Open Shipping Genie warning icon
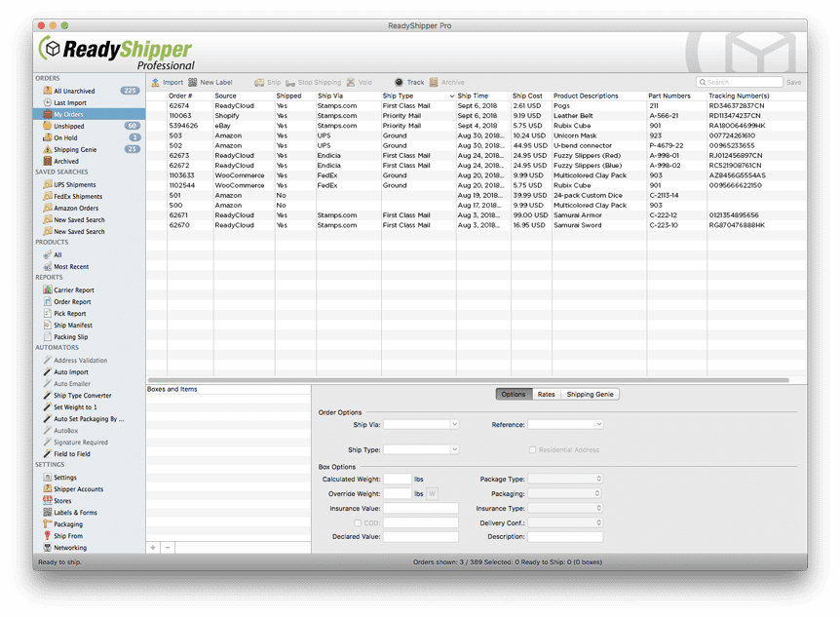Image resolution: width=840 pixels, height=617 pixels. (47, 149)
